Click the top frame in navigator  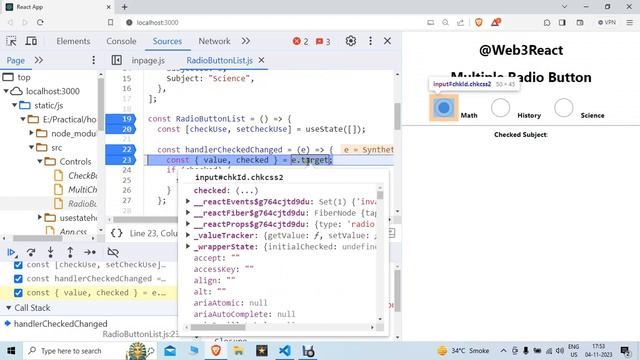point(24,77)
